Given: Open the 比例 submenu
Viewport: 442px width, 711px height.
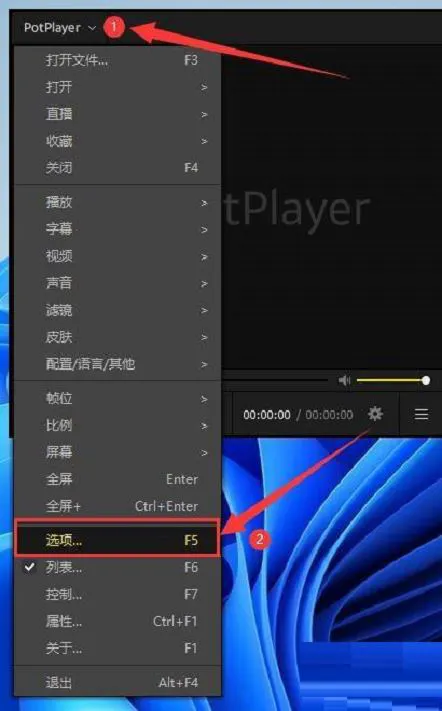Looking at the screenshot, I should click(118, 425).
